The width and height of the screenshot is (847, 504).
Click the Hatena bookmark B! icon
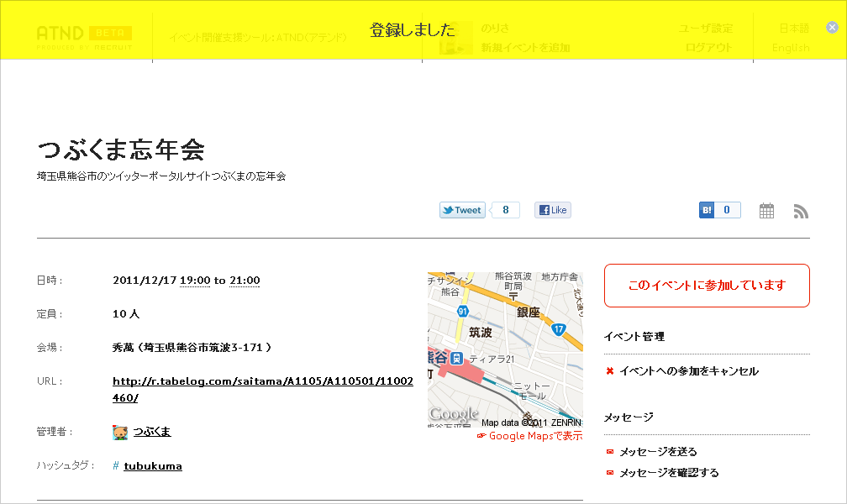[707, 210]
